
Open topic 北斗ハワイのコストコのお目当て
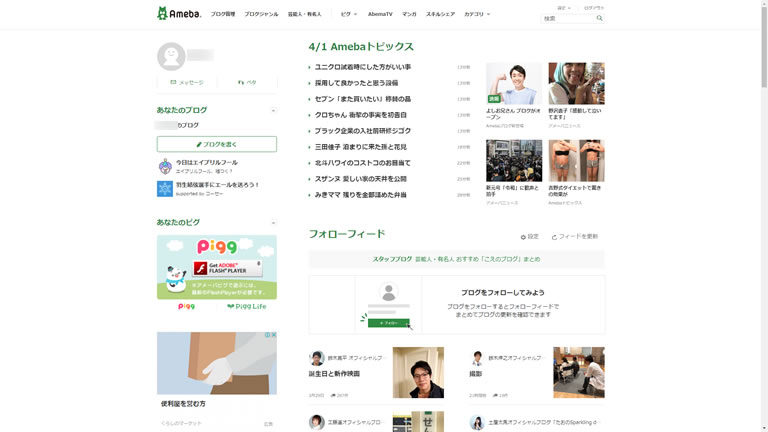[362, 163]
